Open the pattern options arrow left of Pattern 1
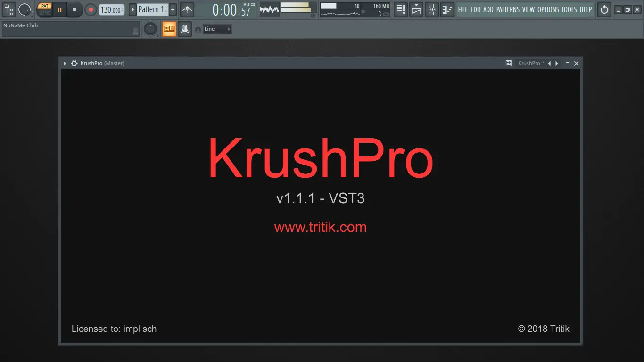 [132, 9]
